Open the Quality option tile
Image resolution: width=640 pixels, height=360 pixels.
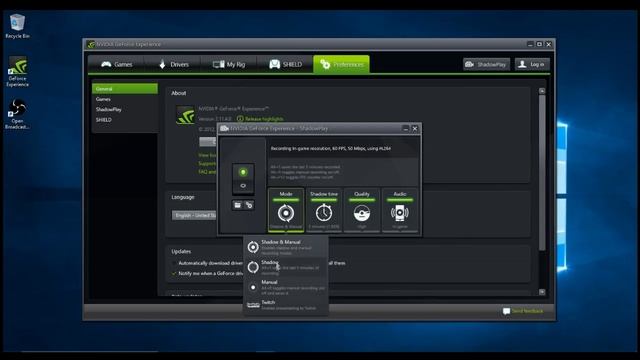(x=362, y=210)
